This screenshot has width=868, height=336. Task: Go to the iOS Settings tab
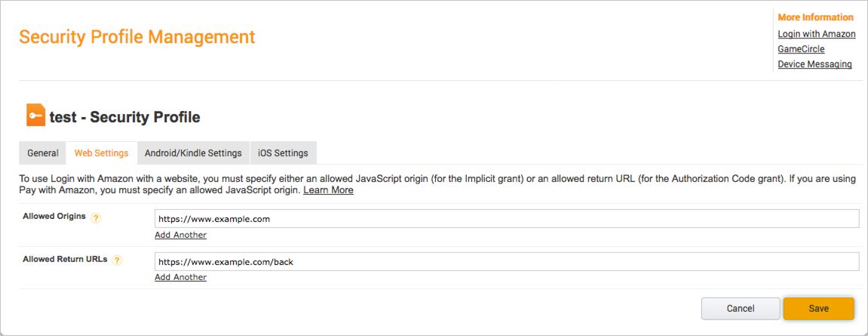click(x=283, y=153)
